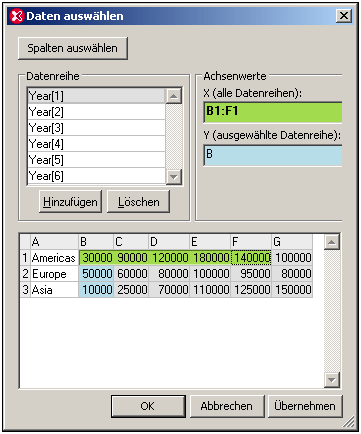Close the Daten auswählen dialog

(x=344, y=16)
